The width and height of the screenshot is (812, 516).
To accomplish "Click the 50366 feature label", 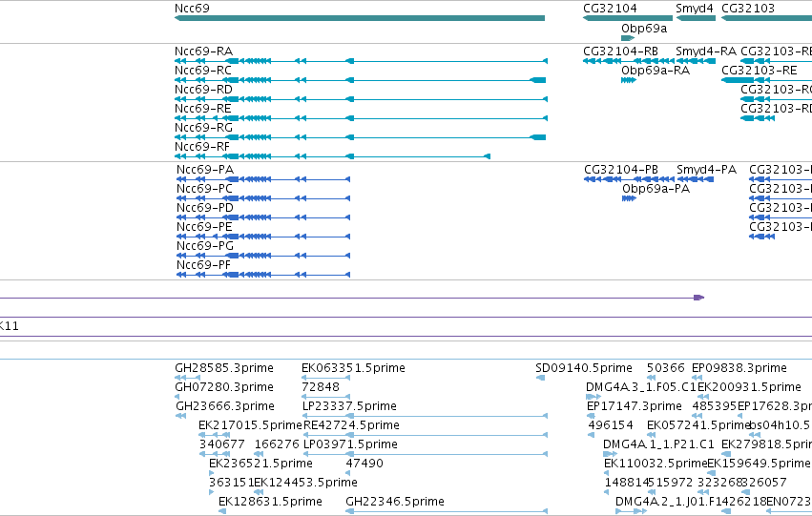I will tap(665, 368).
